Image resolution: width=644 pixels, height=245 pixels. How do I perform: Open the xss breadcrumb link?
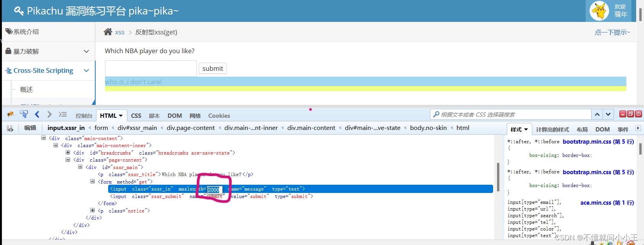click(x=120, y=32)
